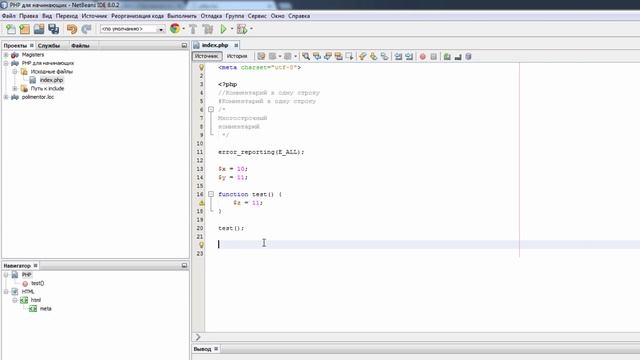Select the meta node in Navigator

(45, 309)
